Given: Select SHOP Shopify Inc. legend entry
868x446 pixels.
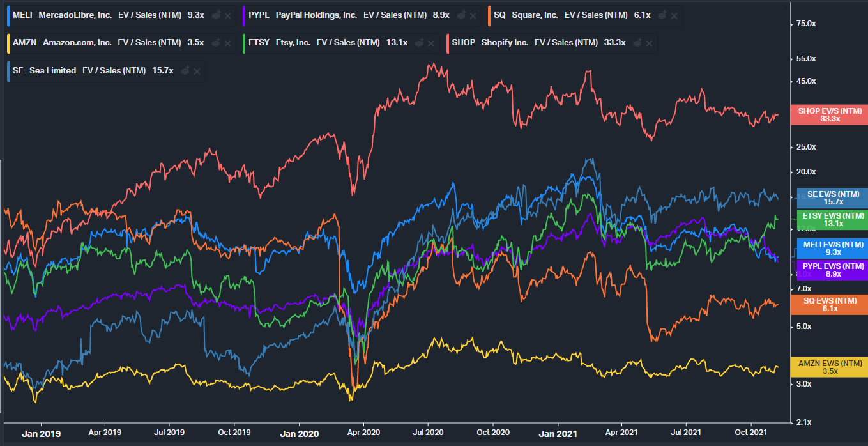Looking at the screenshot, I should point(551,43).
